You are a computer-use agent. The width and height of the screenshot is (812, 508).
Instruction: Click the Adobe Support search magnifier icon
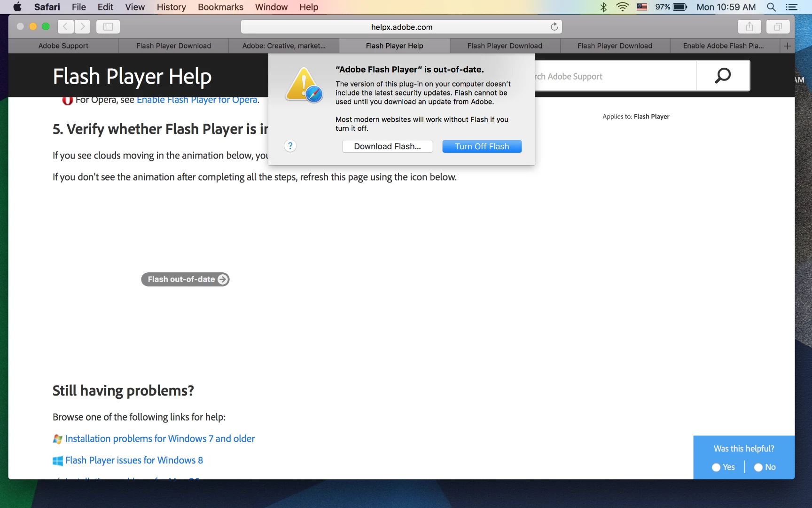click(x=723, y=76)
